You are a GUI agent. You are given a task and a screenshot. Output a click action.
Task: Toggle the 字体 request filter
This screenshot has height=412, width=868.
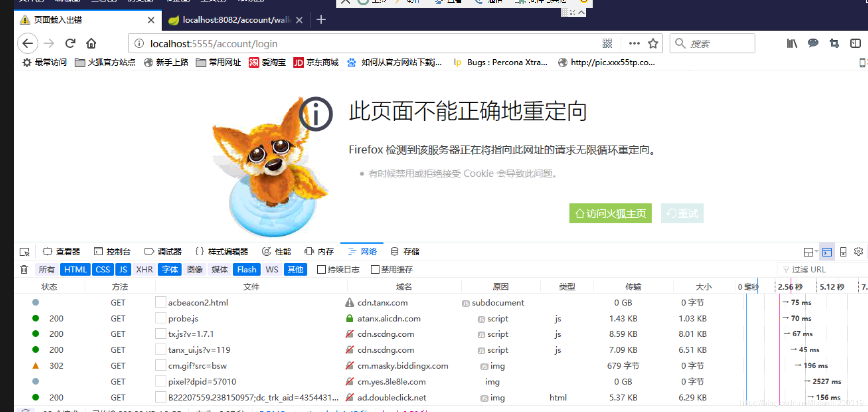[x=170, y=269]
